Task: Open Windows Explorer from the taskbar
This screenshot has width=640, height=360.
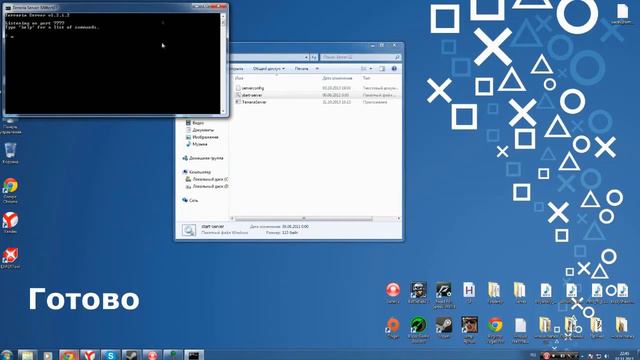Action: [x=27, y=355]
